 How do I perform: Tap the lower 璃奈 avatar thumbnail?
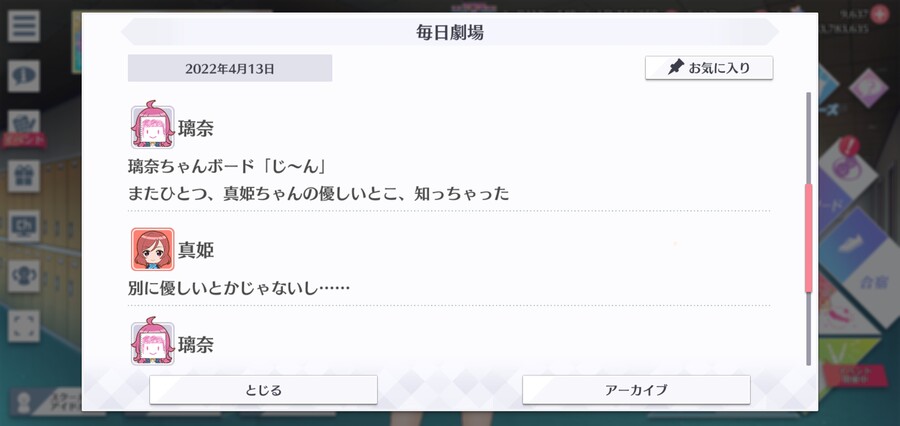point(152,343)
